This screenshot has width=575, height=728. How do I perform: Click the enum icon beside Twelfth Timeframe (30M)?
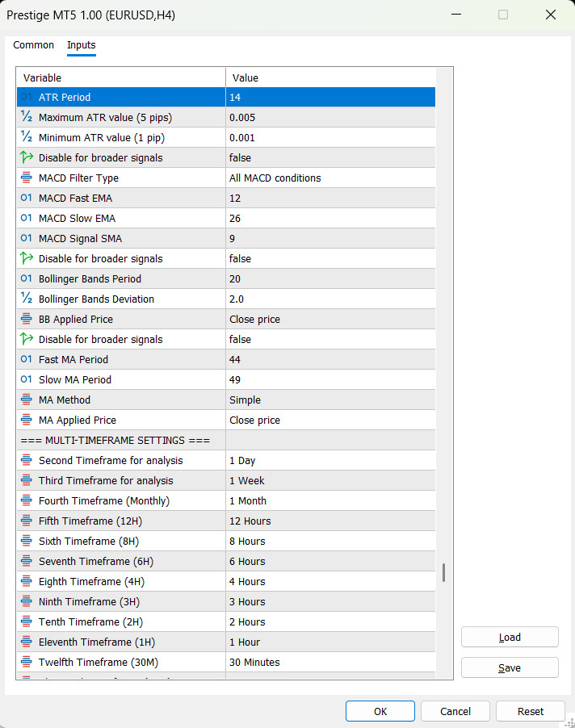point(27,662)
